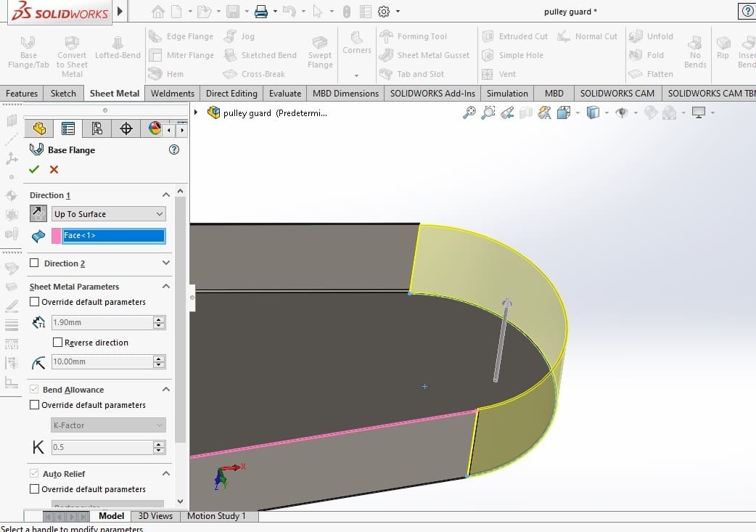Open the Weldments tab
The image size is (756, 532).
(173, 93)
